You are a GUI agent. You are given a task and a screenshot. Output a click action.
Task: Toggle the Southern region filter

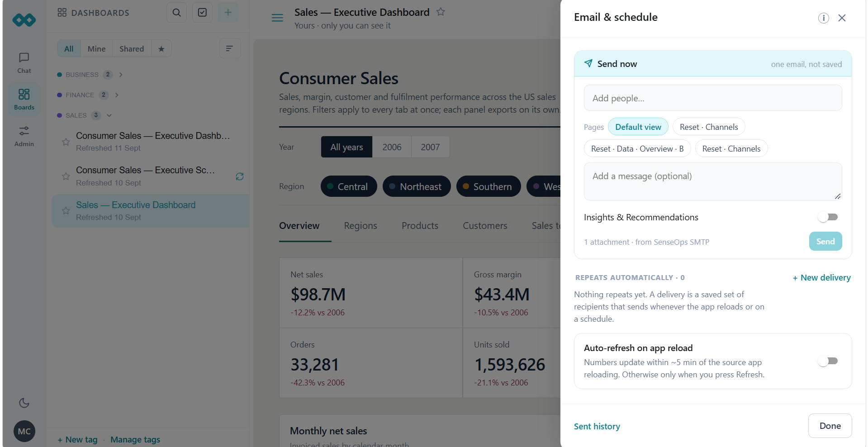tap(489, 186)
